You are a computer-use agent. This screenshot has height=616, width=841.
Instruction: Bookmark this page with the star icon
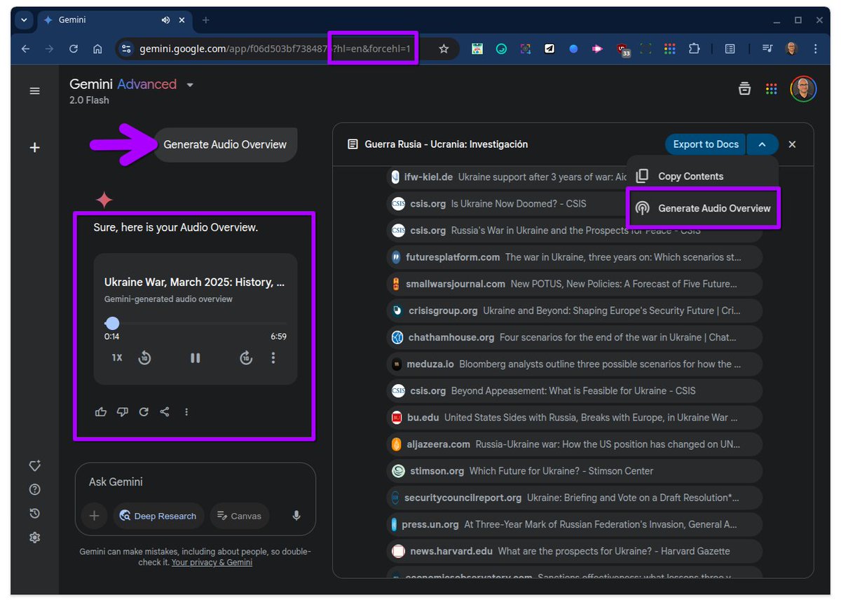pos(444,49)
